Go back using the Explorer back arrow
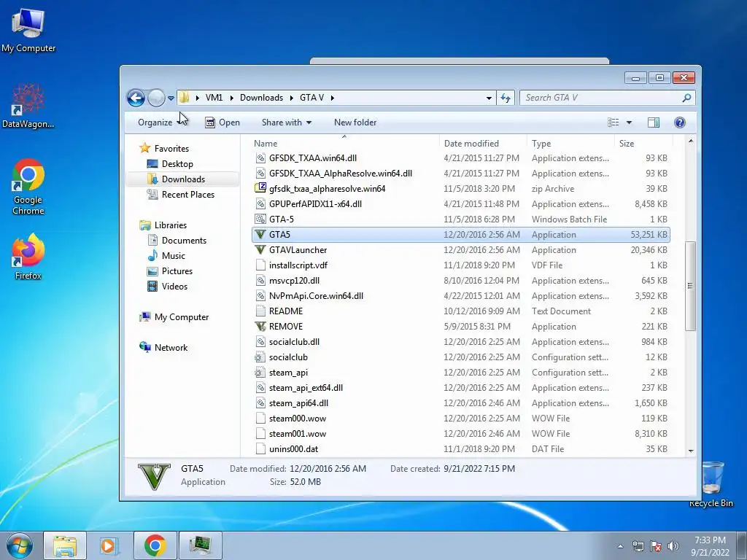 click(136, 98)
